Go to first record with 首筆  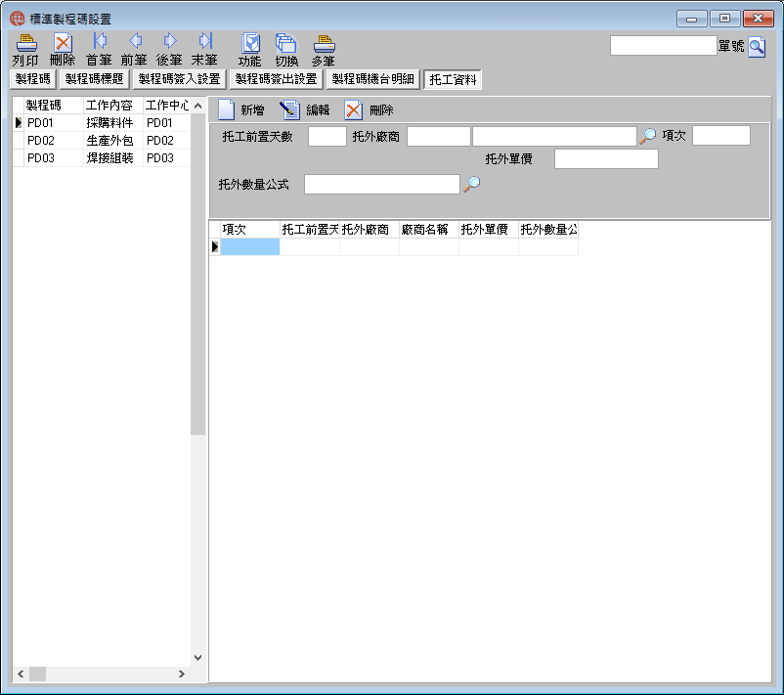[x=100, y=41]
